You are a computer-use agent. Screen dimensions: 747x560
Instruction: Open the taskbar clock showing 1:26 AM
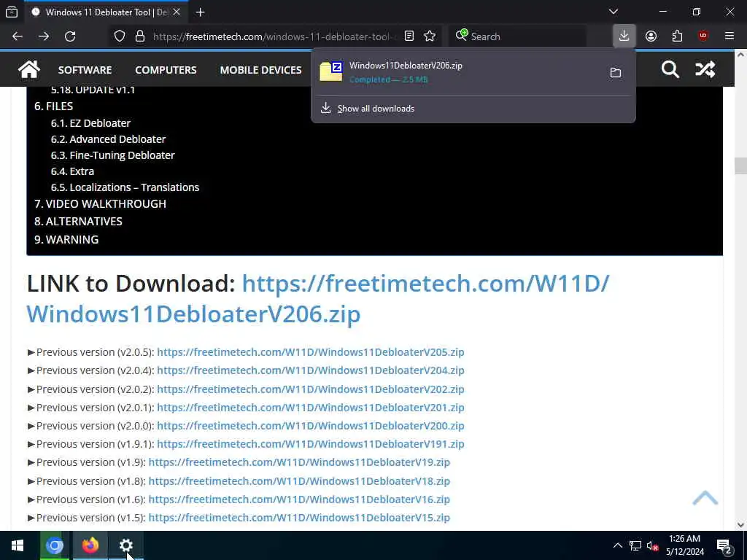tap(684, 545)
